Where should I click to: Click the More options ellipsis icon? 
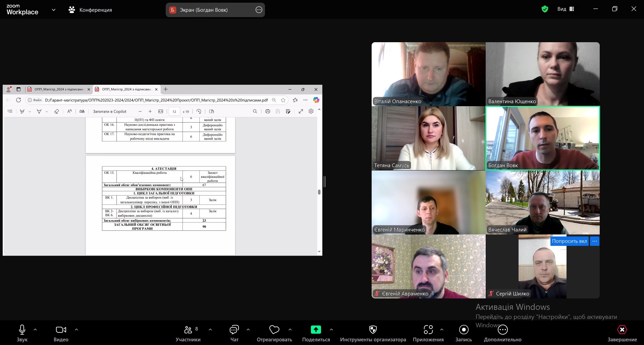[502, 330]
